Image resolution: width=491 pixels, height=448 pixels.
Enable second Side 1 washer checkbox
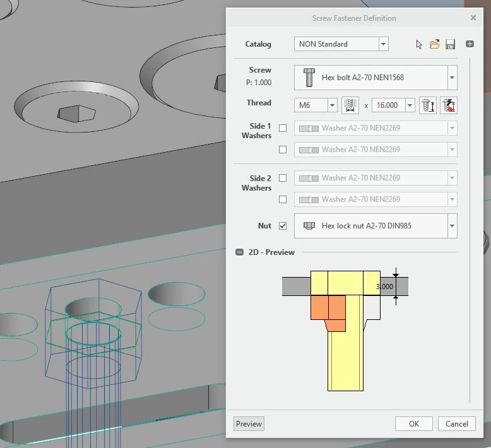(283, 150)
